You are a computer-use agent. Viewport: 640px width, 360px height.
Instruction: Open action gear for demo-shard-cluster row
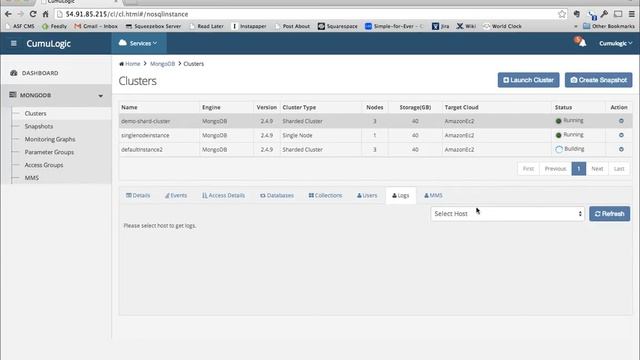pos(621,121)
